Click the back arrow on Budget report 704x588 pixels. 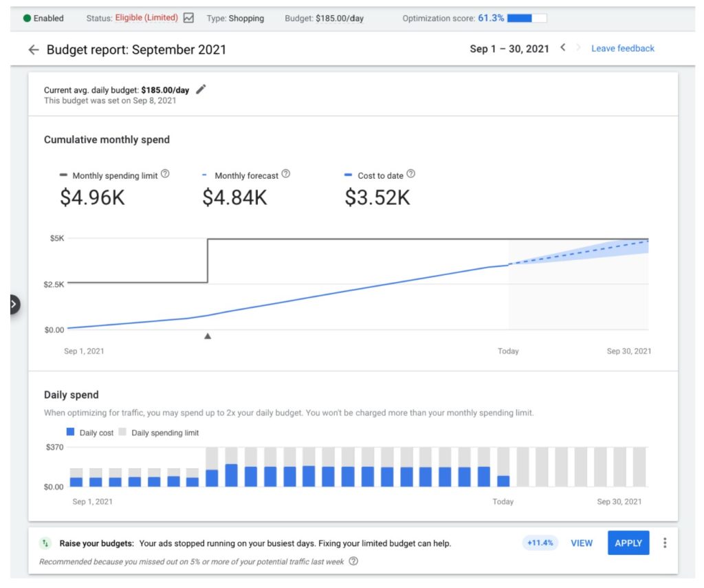[x=34, y=50]
